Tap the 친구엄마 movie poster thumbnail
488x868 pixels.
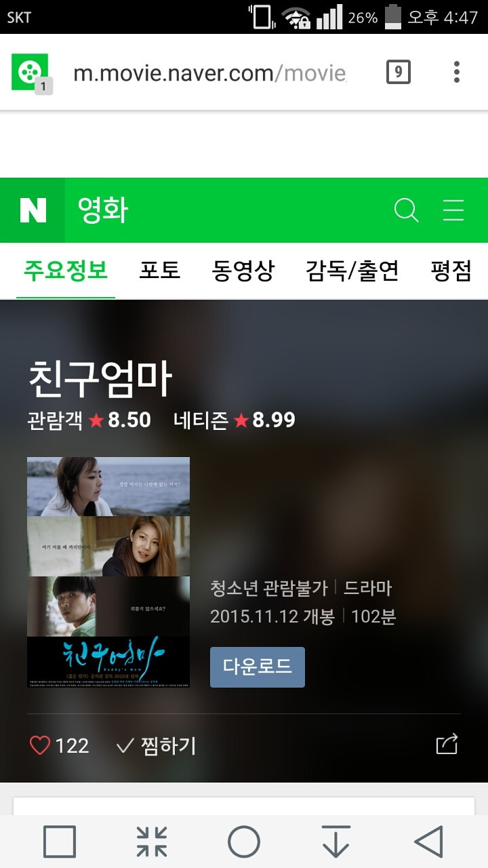click(x=108, y=572)
